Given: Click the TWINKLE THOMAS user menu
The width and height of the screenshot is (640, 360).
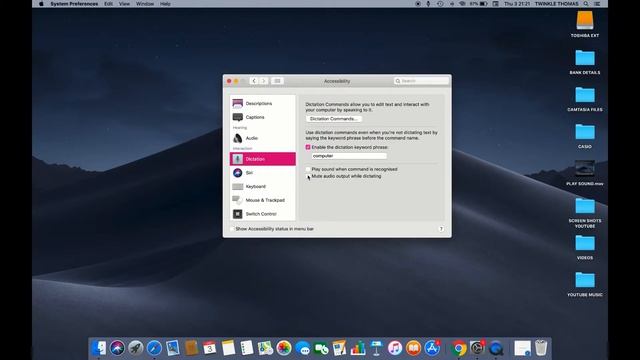Looking at the screenshot, I should [556, 4].
